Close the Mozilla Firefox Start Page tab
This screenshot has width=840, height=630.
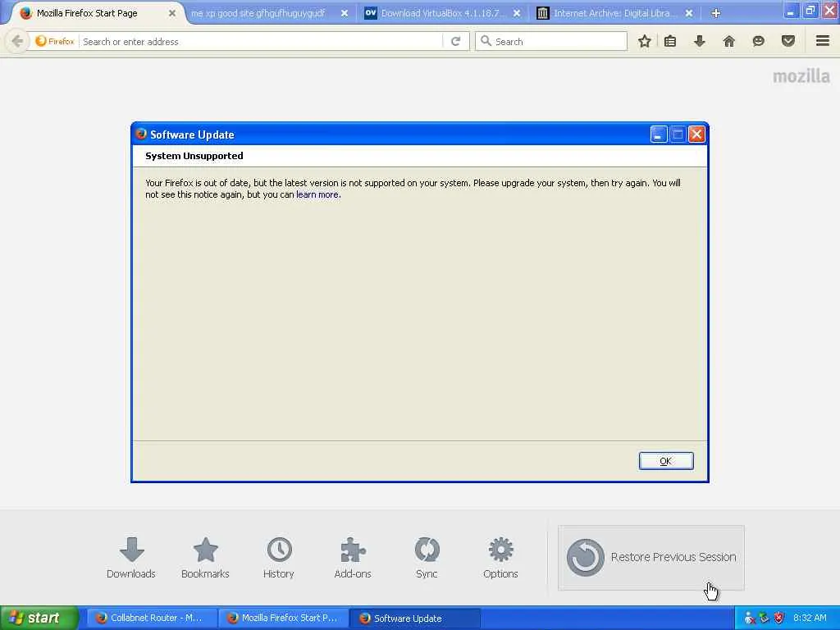coord(172,13)
